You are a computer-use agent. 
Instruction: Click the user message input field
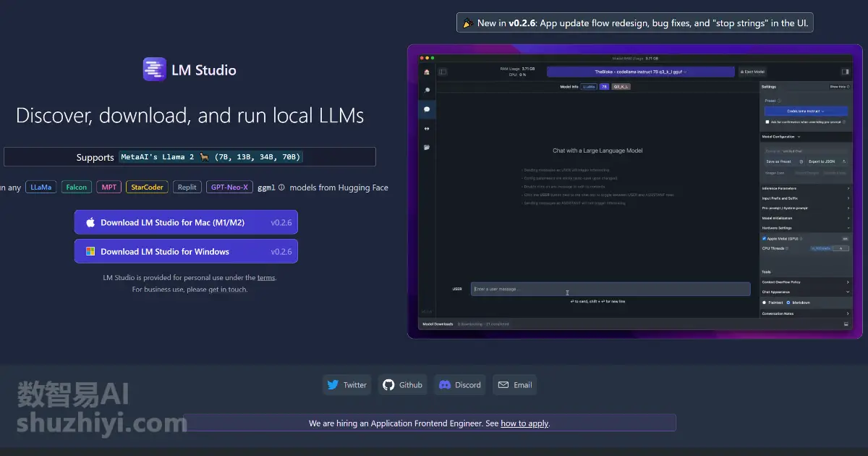pos(610,289)
